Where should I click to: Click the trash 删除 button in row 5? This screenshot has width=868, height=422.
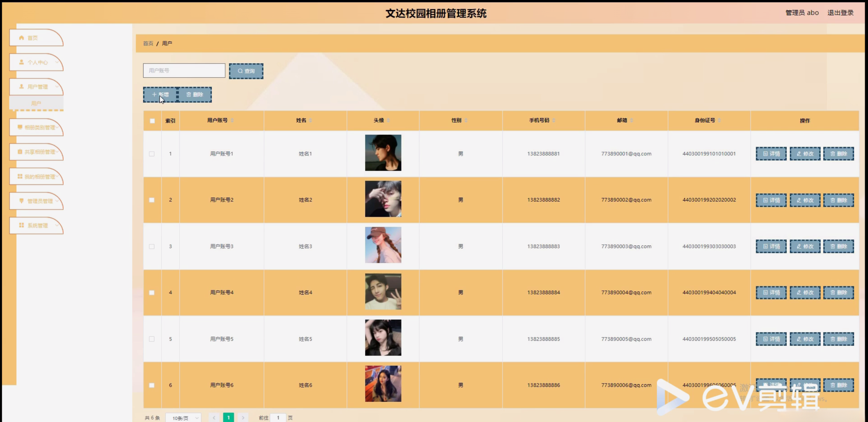point(839,339)
